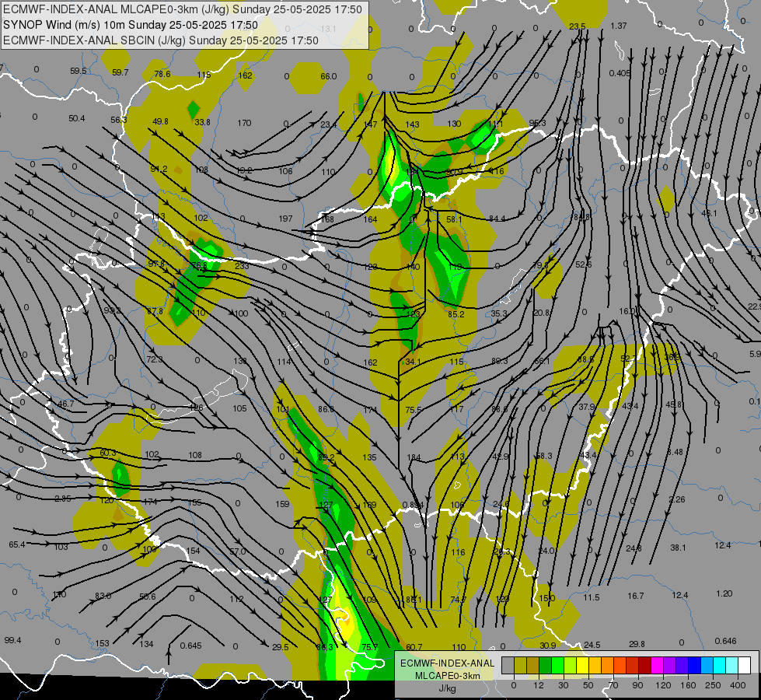Image resolution: width=761 pixels, height=700 pixels.
Task: Click the map value 233
Action: [x=242, y=266]
